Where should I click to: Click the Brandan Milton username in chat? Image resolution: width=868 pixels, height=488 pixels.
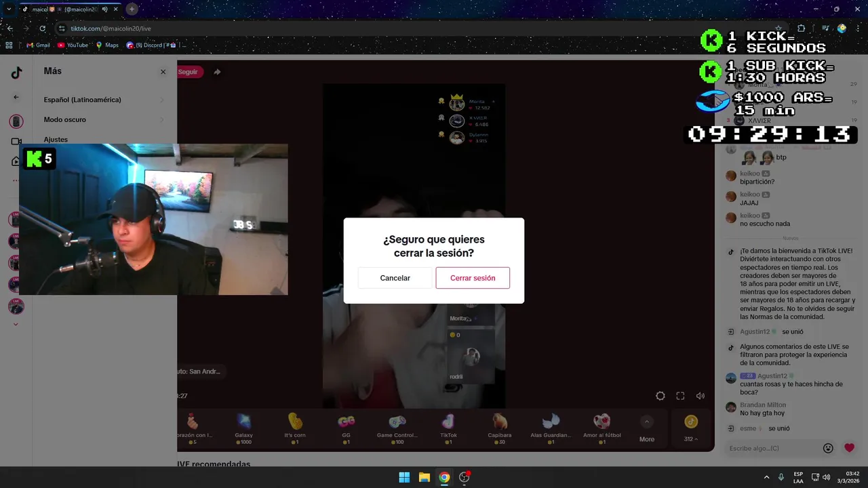pyautogui.click(x=763, y=405)
